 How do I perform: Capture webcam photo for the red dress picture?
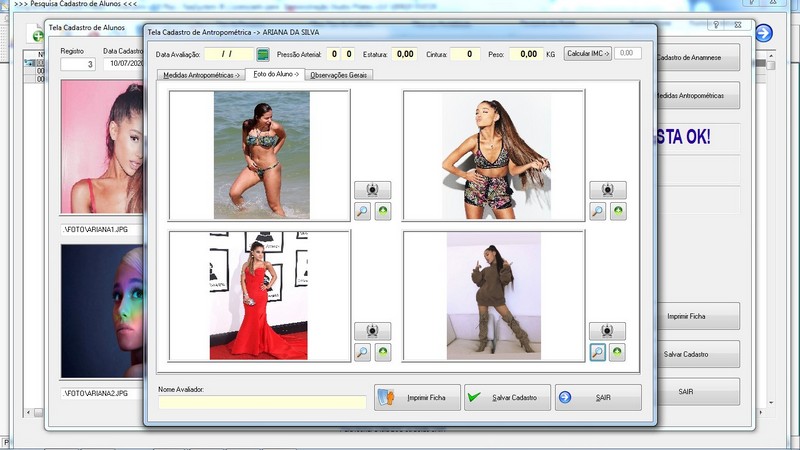pos(372,331)
